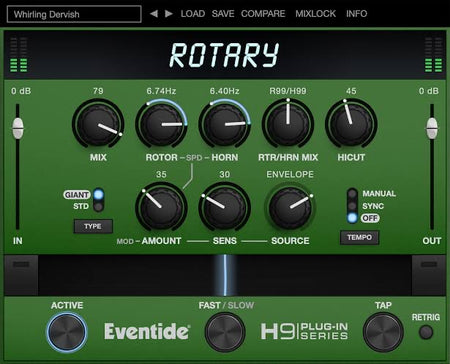Click the next preset arrow
450x364 pixels.
[169, 14]
